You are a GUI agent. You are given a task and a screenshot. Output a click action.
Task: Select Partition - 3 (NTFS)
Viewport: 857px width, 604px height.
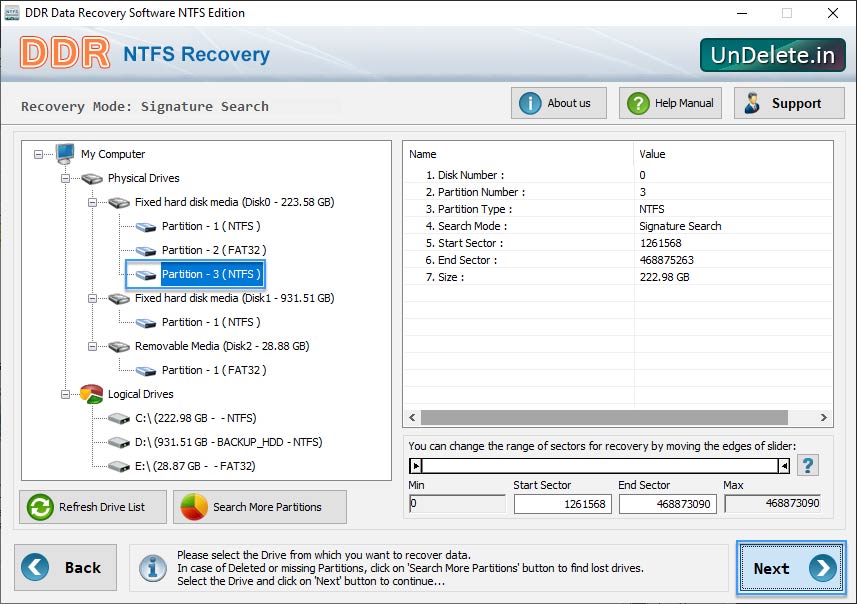[x=211, y=274]
